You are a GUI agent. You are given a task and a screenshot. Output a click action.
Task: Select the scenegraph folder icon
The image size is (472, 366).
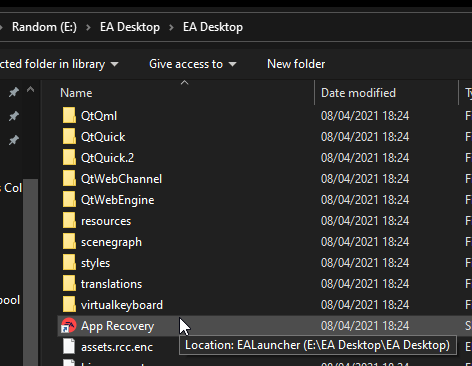click(69, 242)
